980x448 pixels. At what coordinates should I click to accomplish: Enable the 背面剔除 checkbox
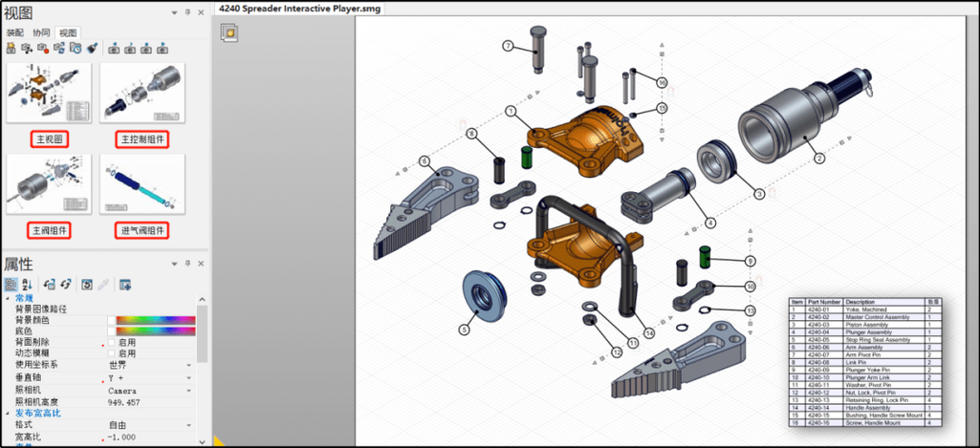click(112, 342)
